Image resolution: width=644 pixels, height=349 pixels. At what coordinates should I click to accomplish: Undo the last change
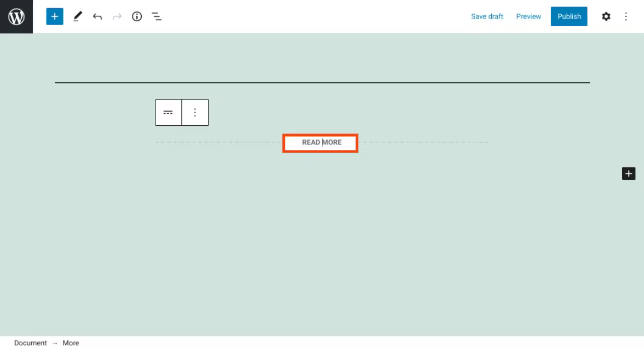[97, 16]
